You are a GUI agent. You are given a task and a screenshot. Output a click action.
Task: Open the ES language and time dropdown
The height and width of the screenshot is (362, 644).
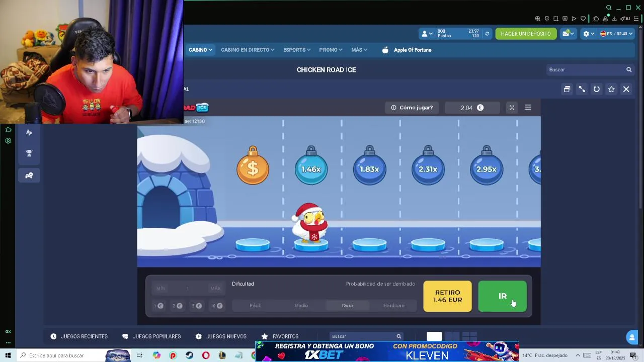coord(616,34)
